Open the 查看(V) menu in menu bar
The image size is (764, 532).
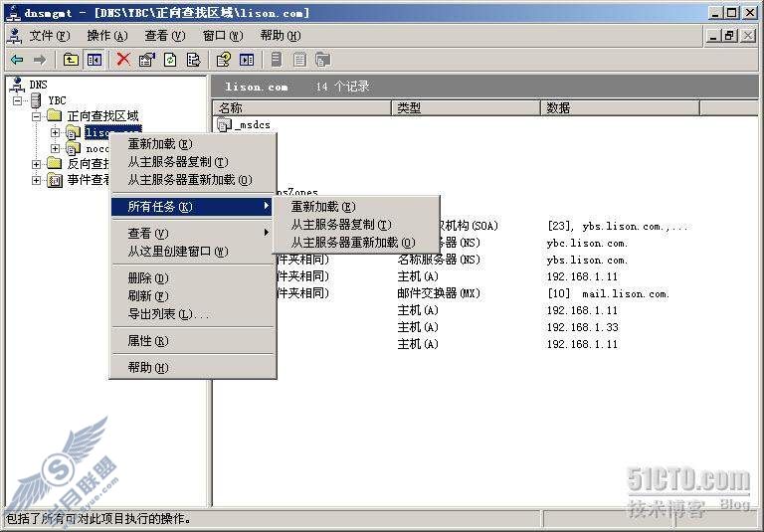point(165,36)
